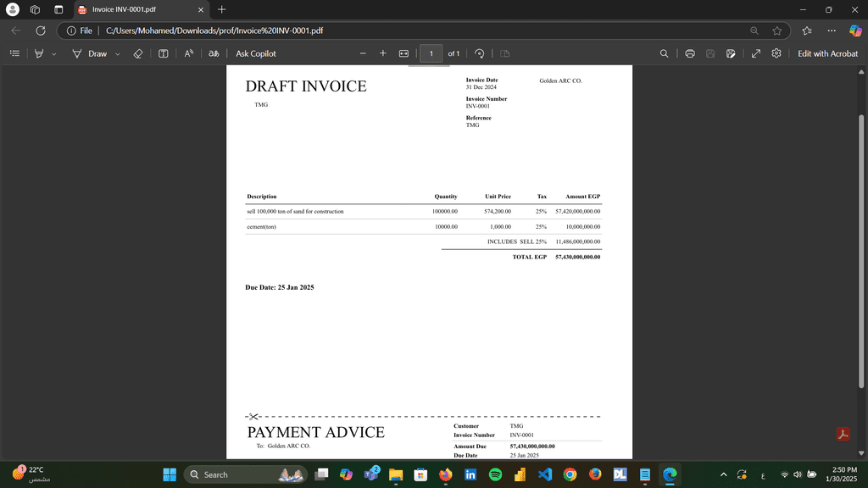The height and width of the screenshot is (488, 868).
Task: Expand the highlight color options arrow
Action: coord(53,54)
